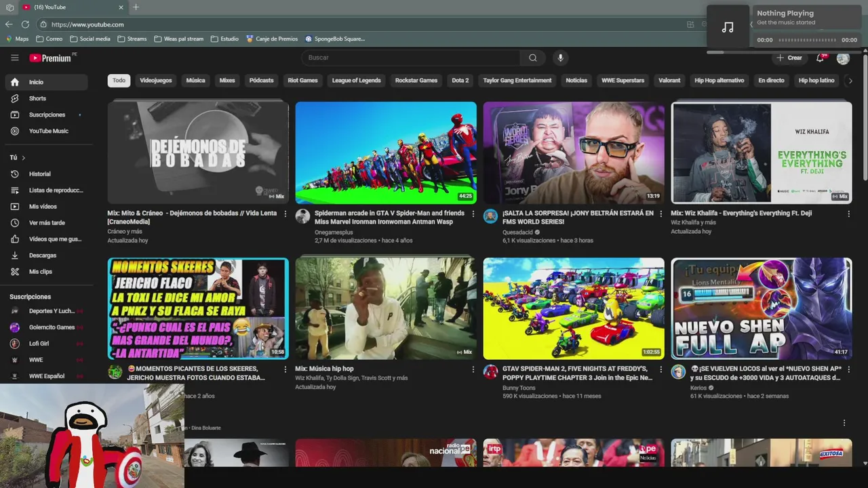The image size is (868, 488).
Task: Open the Streams bookmark folder
Action: [x=132, y=39]
